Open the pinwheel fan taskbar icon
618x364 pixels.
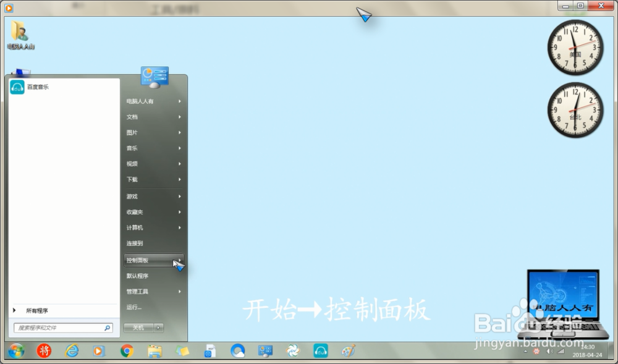point(293,350)
